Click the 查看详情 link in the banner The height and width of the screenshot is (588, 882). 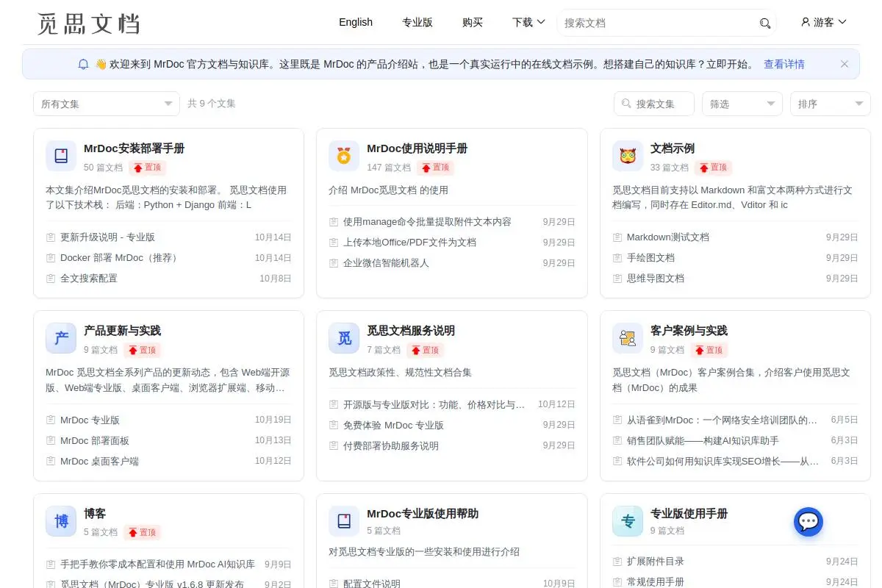click(x=784, y=64)
